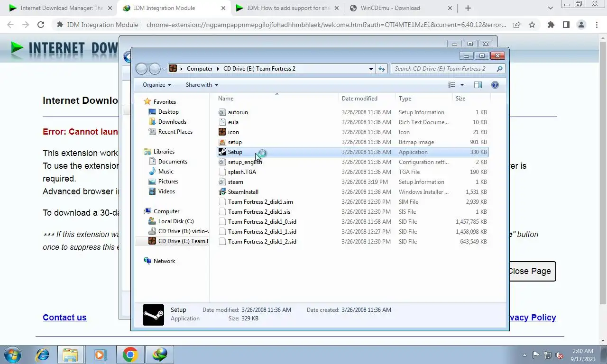Screen dimensions: 607x364
Task: Launch Internet Explorer from the taskbar
Action: click(x=43, y=355)
